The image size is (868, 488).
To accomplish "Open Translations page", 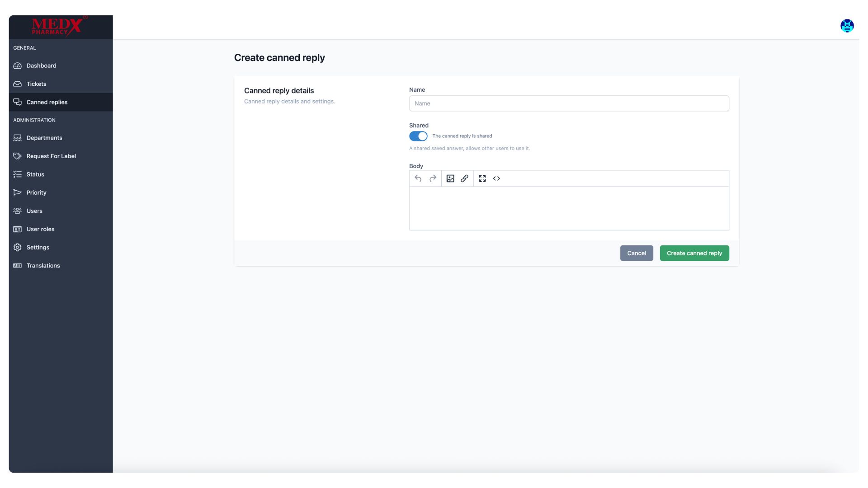I will (x=61, y=266).
